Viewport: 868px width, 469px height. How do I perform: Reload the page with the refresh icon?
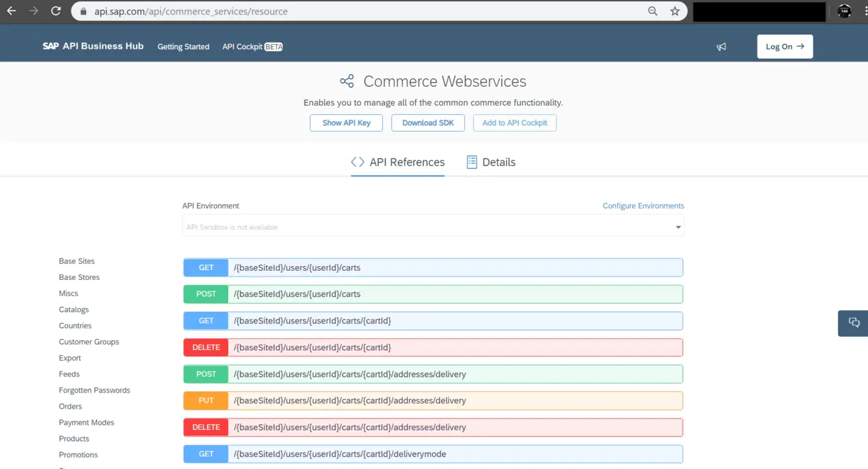coord(56,11)
